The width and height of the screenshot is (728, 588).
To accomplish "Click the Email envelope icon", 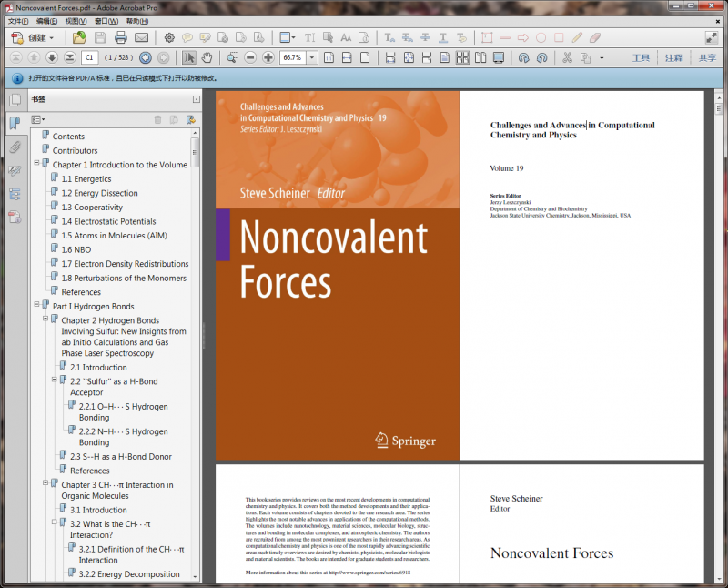I will (x=141, y=37).
